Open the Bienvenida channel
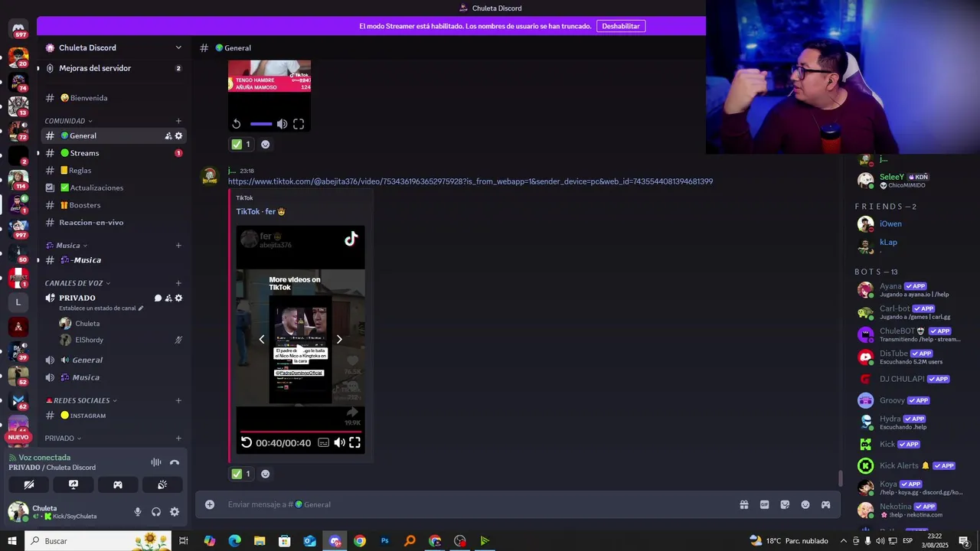Image resolution: width=980 pixels, height=551 pixels. (x=113, y=98)
